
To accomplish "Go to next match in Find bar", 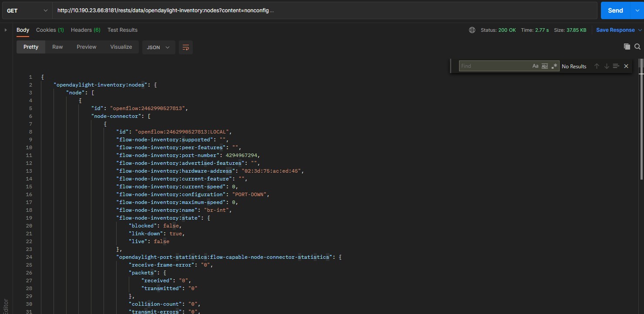I will pyautogui.click(x=606, y=66).
